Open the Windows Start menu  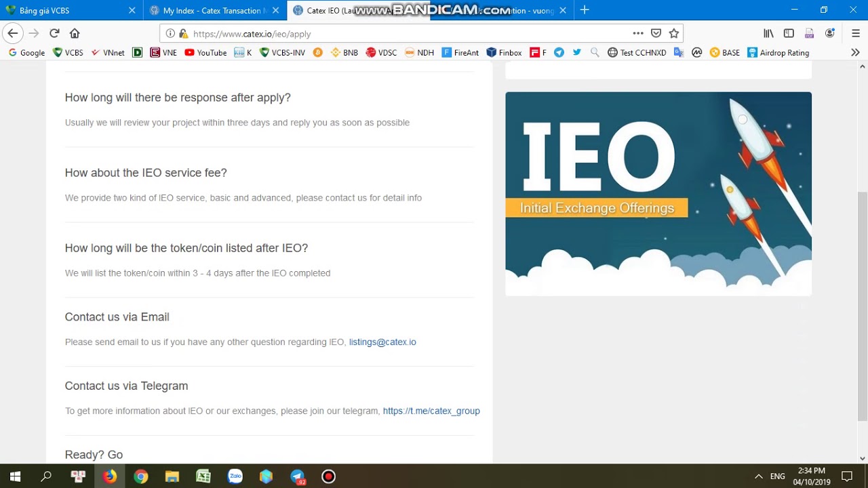click(15, 476)
